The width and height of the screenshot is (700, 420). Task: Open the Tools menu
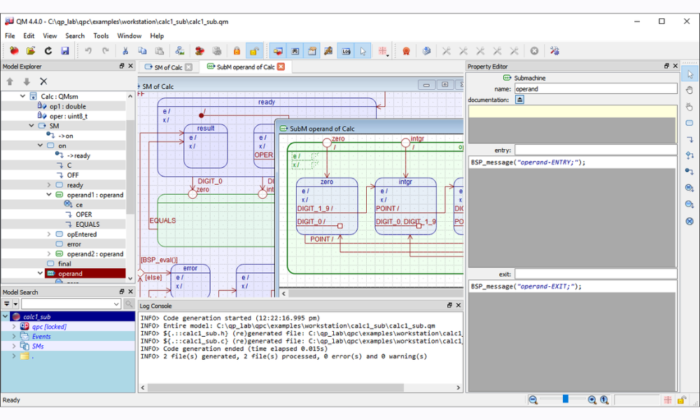point(101,36)
